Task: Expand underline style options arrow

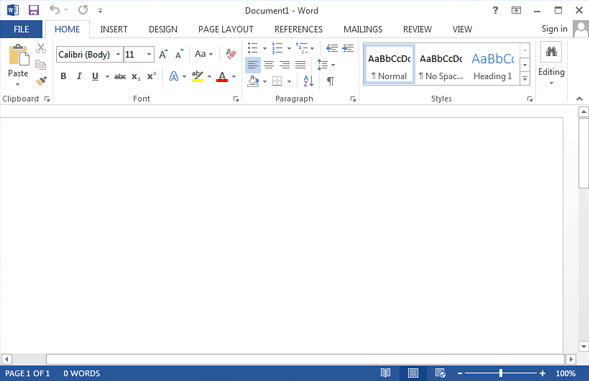Action: pos(107,77)
